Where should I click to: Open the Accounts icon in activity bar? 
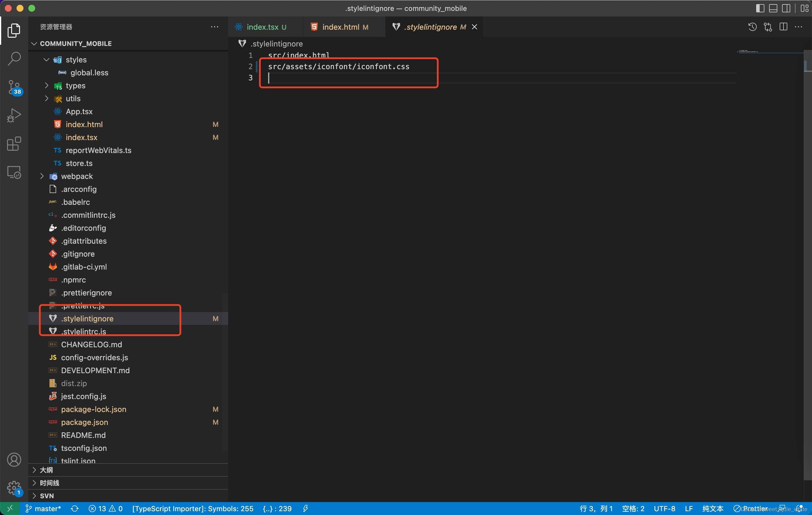14,460
